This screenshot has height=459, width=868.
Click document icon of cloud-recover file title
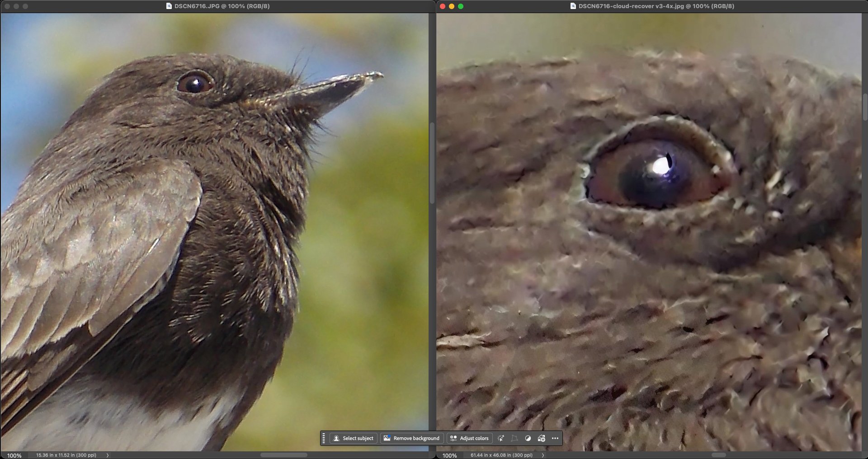(573, 6)
